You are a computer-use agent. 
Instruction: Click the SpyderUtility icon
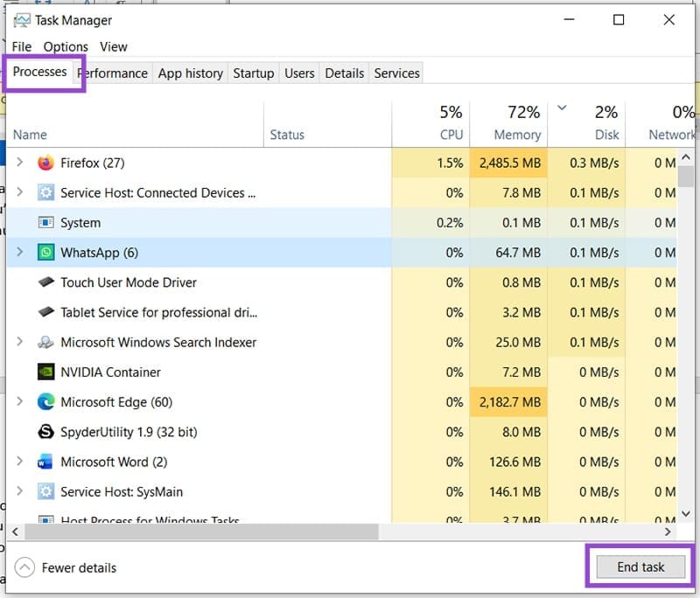45,432
